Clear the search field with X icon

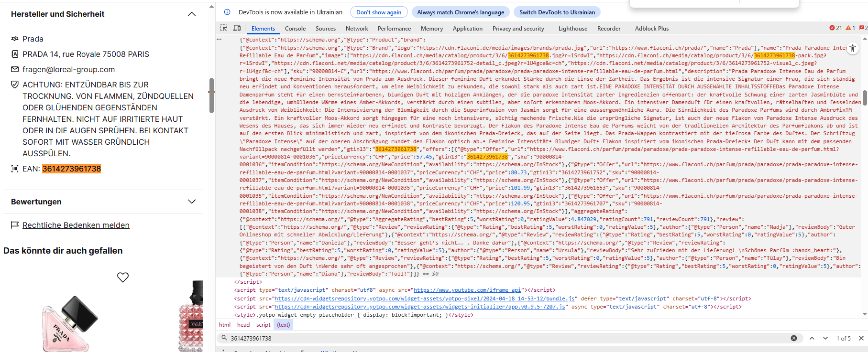pyautogui.click(x=794, y=338)
